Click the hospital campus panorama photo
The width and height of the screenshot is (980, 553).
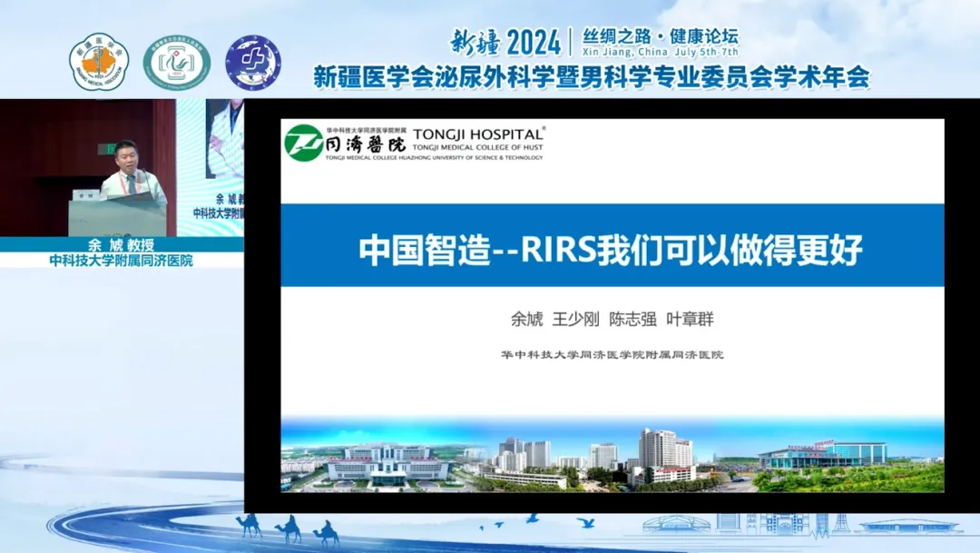612,457
